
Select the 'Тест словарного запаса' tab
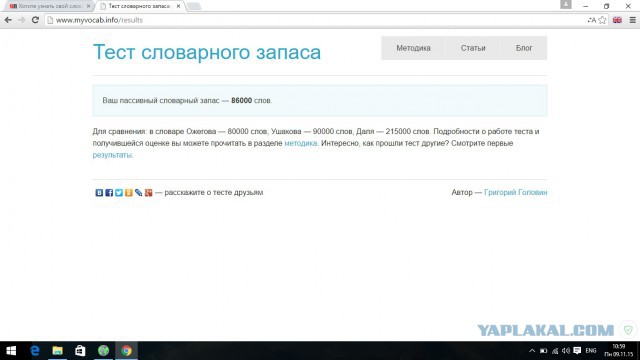tap(139, 6)
